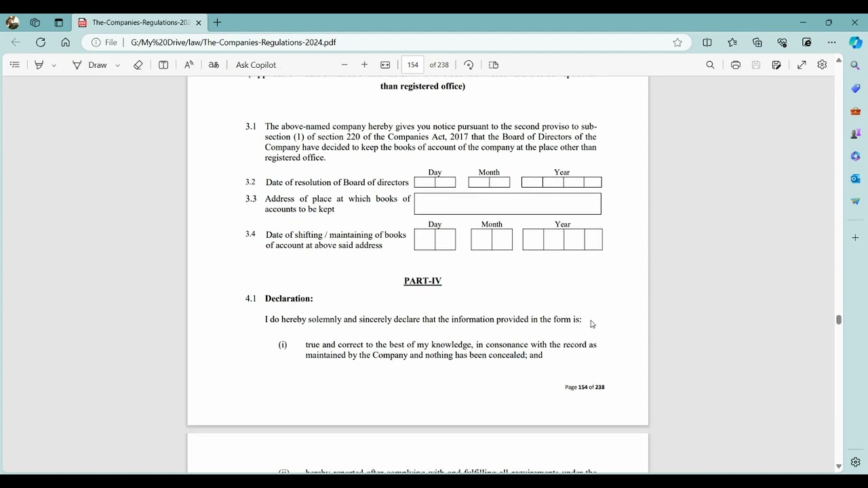Screen dimensions: 868x488
Task: Open Collections panel
Action: point(757,42)
